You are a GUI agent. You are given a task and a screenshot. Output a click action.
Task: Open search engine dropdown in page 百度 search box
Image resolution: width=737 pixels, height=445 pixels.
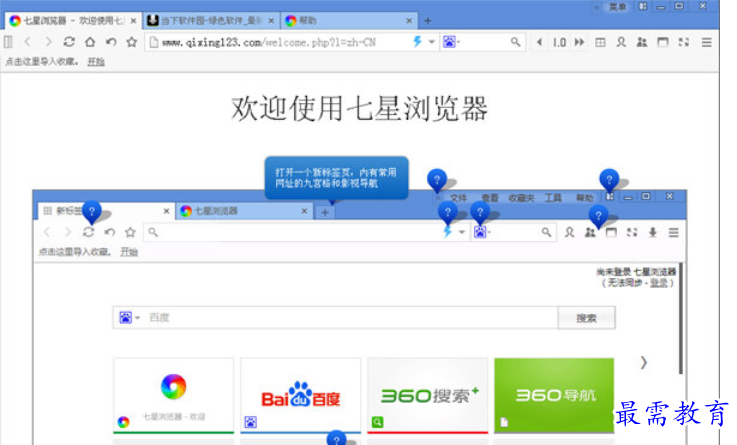coord(130,318)
